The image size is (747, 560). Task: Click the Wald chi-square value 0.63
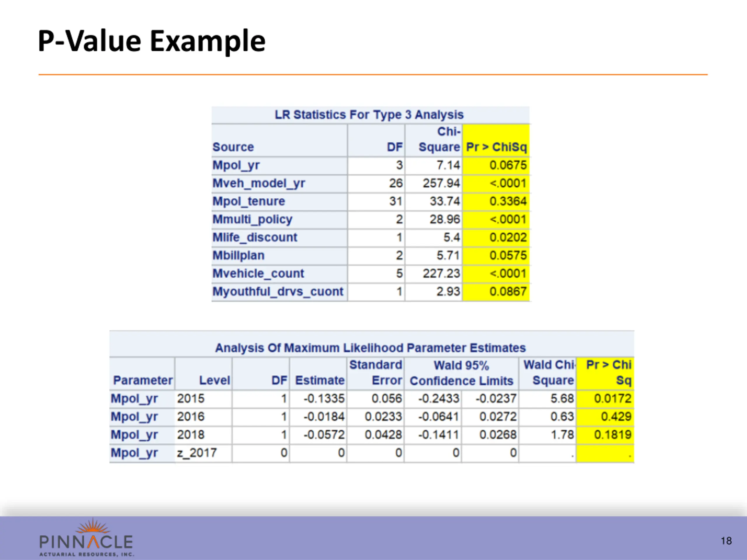562,416
